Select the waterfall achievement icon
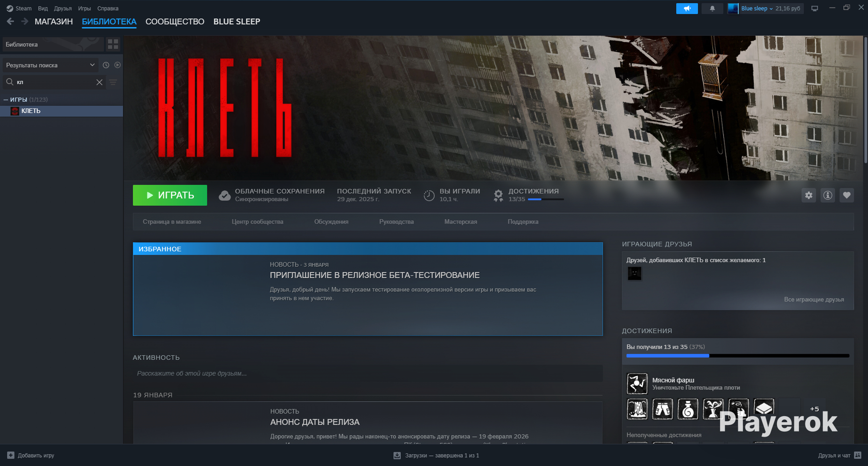 [x=637, y=409]
